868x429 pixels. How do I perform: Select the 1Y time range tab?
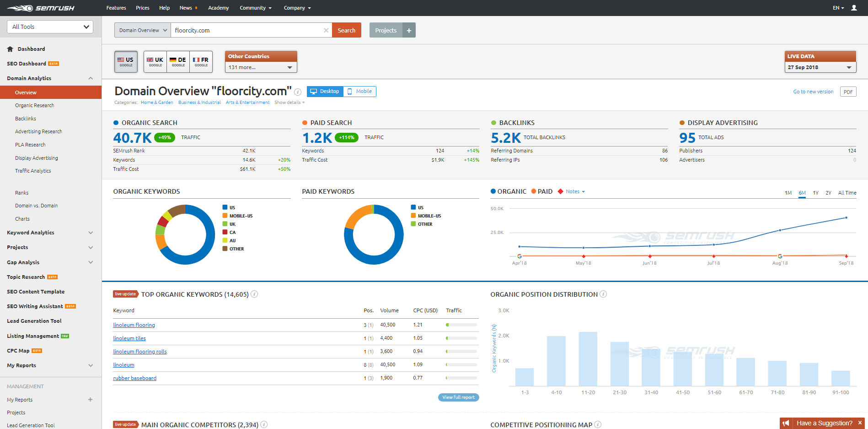(x=815, y=193)
